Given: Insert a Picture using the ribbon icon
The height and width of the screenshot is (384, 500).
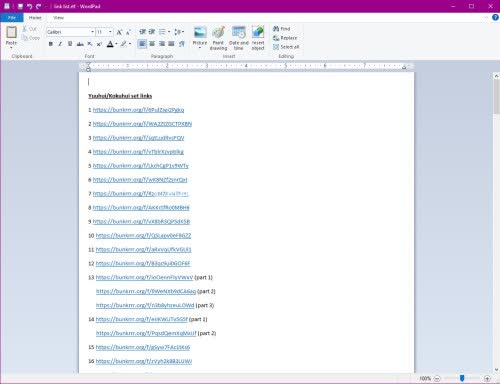Looking at the screenshot, I should click(200, 32).
